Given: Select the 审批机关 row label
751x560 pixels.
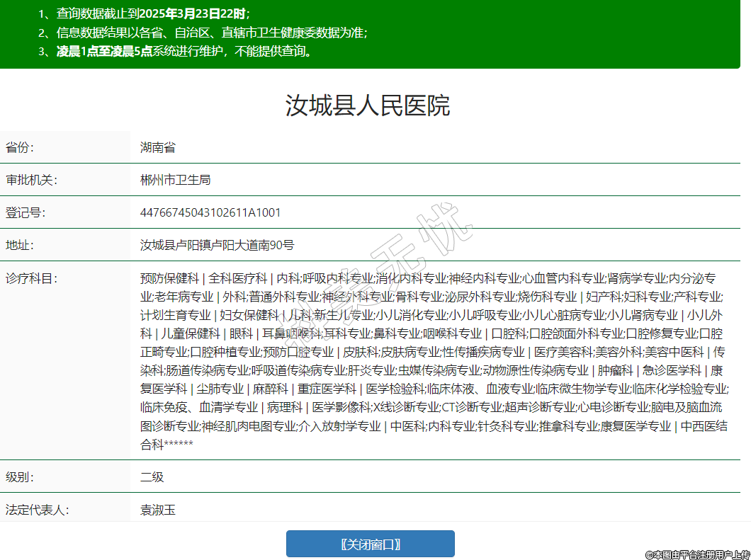Looking at the screenshot, I should [31, 180].
